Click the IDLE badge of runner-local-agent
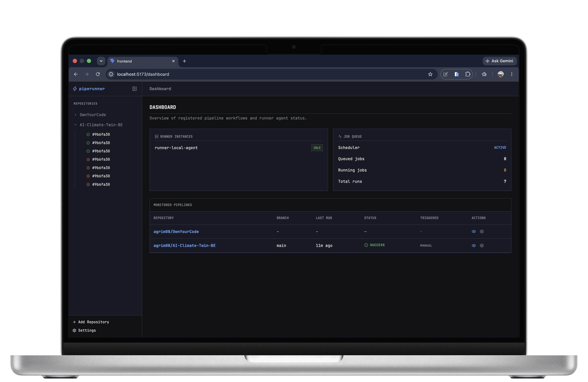Screen dimensions: 588x382 tap(317, 148)
